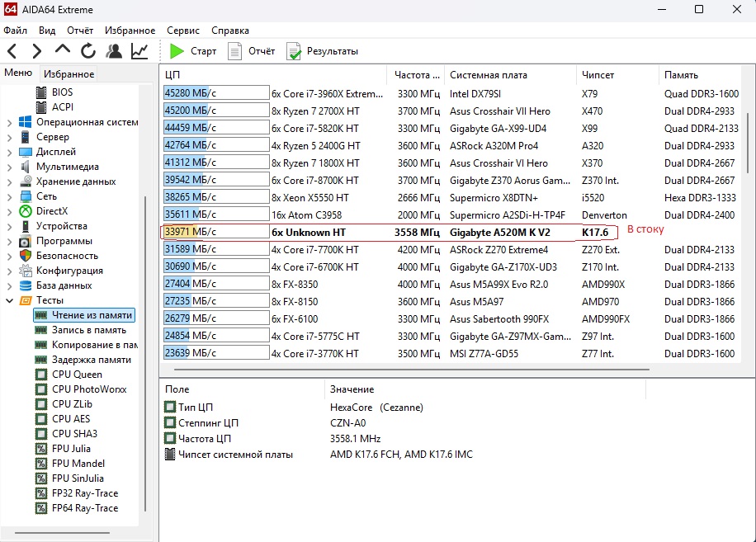Open the Файл menu
This screenshot has width=756, height=542.
16,31
